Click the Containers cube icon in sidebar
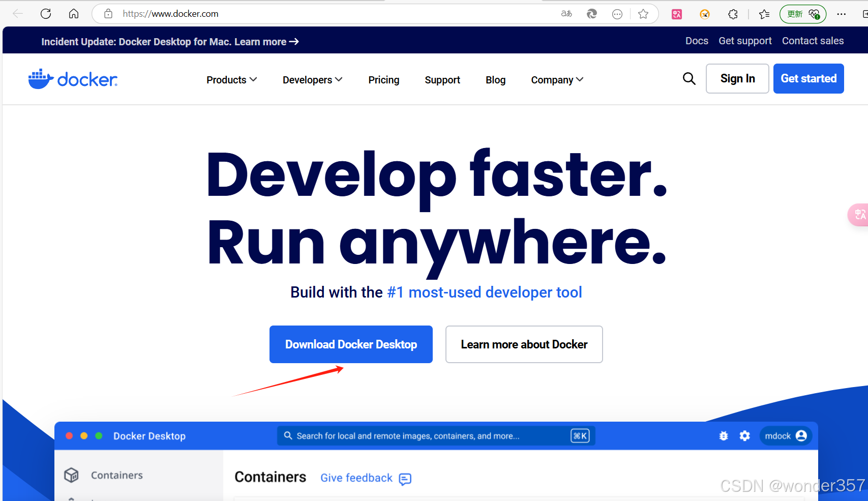This screenshot has width=868, height=501. (72, 475)
